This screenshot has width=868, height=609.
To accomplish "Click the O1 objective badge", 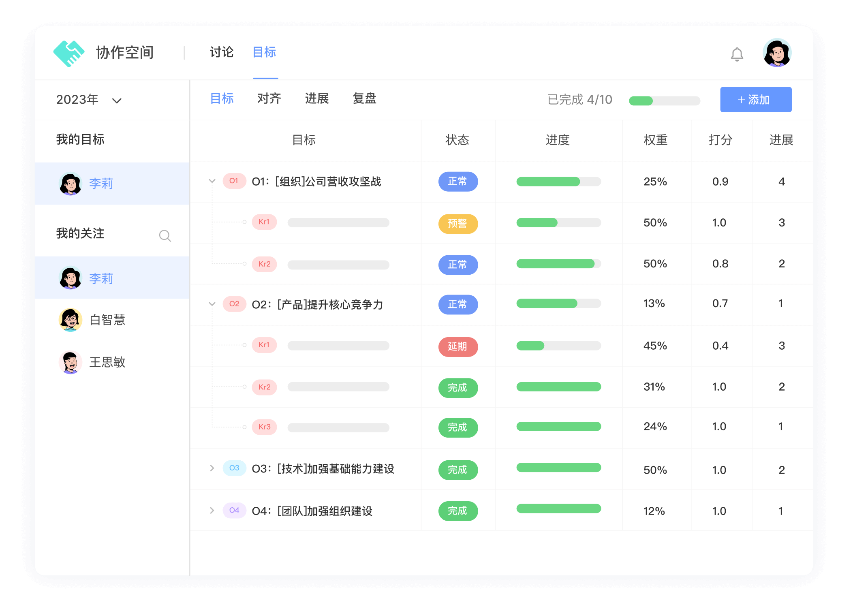I will pos(234,182).
